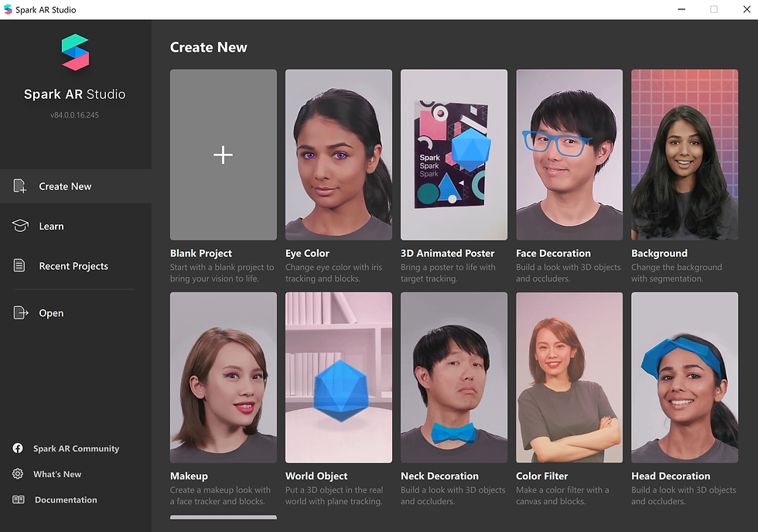Click the version text "v84.0.0.16.245"
Viewport: 758px width, 532px height.
pyautogui.click(x=74, y=115)
